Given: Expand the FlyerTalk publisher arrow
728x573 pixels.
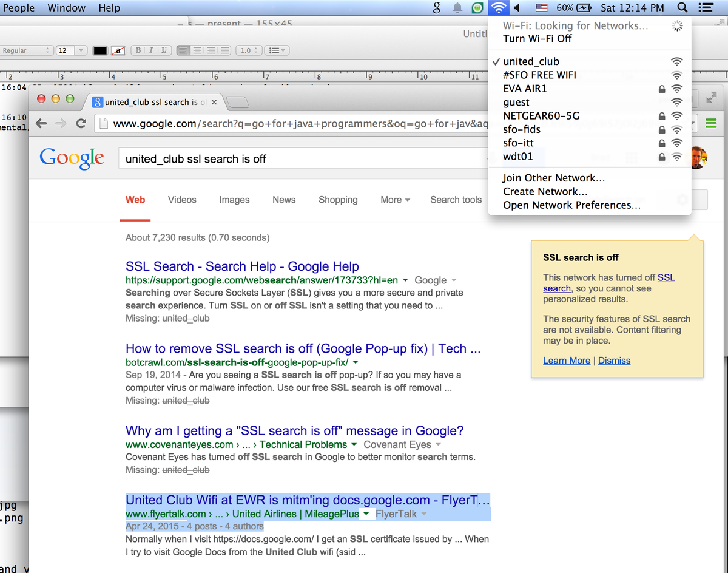Looking at the screenshot, I should [423, 514].
